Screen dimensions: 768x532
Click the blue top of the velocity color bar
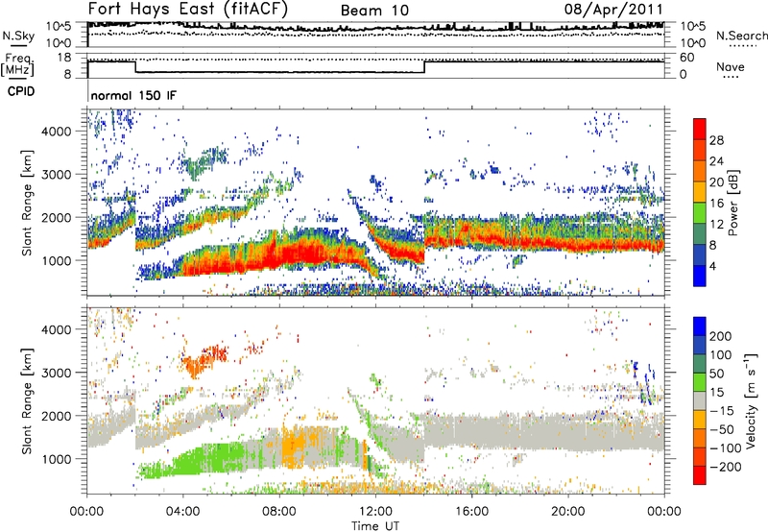700,326
